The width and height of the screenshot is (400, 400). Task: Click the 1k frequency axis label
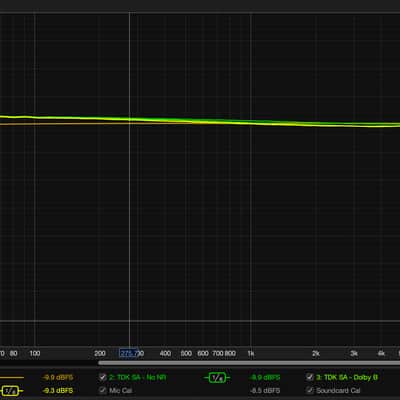[x=251, y=354]
